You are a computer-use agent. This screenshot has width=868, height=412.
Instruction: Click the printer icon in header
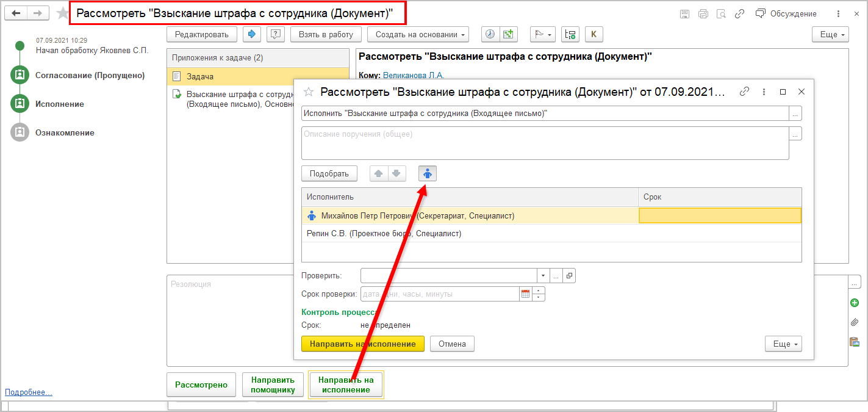coord(703,13)
